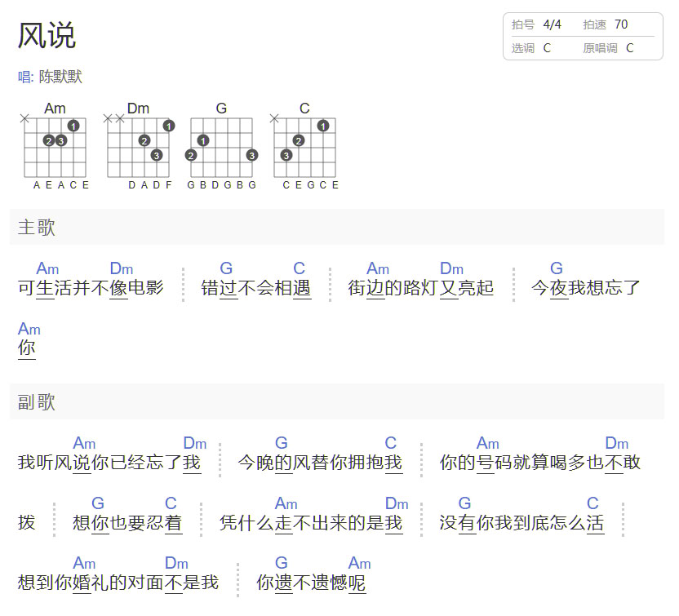679x616 pixels.
Task: Click lyric line 凭什么走不出来的是我
Action: (x=311, y=522)
